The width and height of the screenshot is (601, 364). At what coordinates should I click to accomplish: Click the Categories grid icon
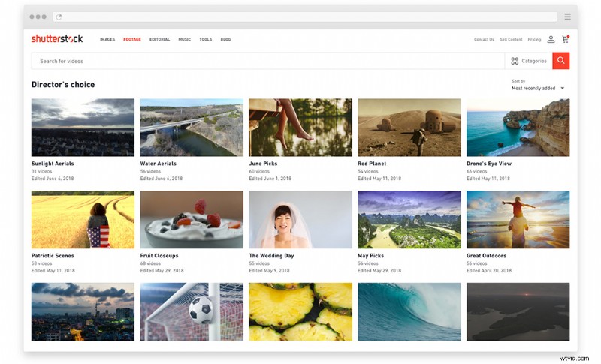coord(515,61)
